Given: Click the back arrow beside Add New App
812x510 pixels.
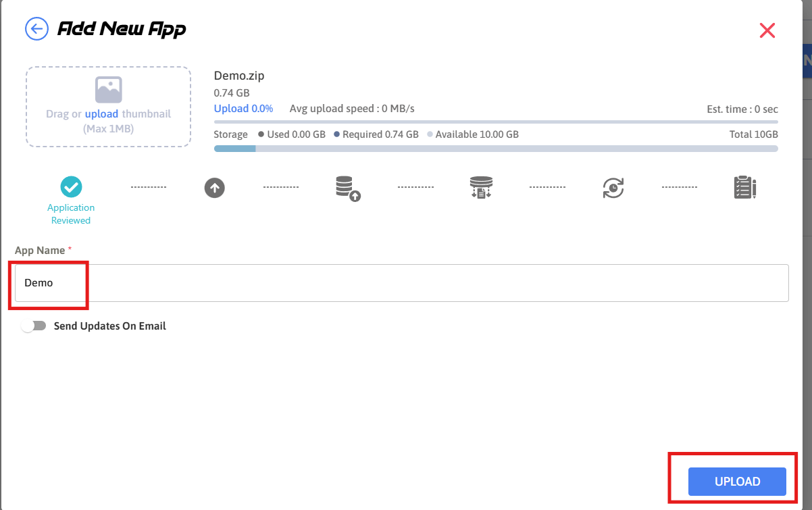Looking at the screenshot, I should coord(36,29).
